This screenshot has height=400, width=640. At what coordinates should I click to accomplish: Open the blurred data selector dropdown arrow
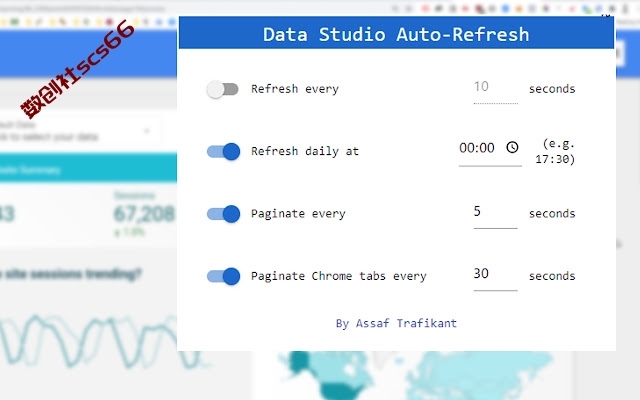point(147,131)
